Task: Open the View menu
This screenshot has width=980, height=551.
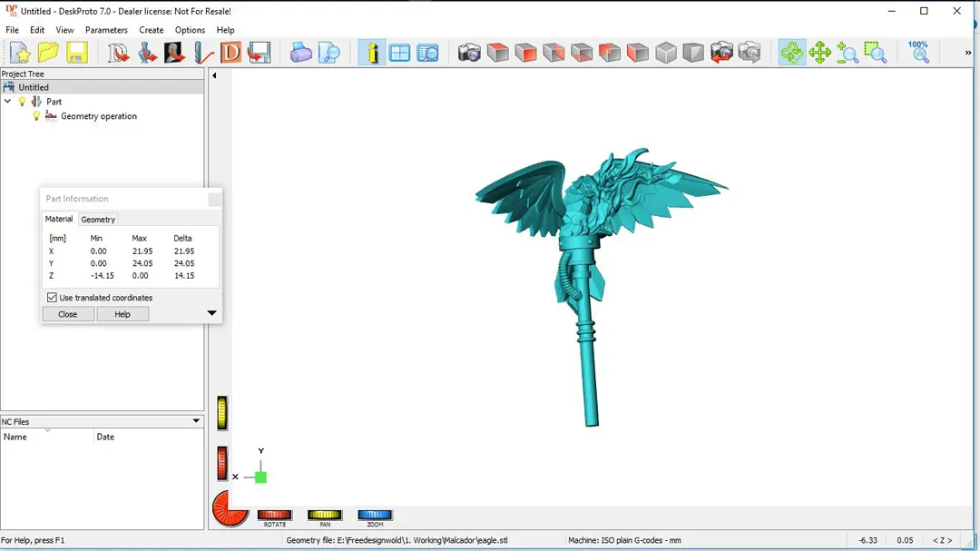Action: [x=64, y=30]
